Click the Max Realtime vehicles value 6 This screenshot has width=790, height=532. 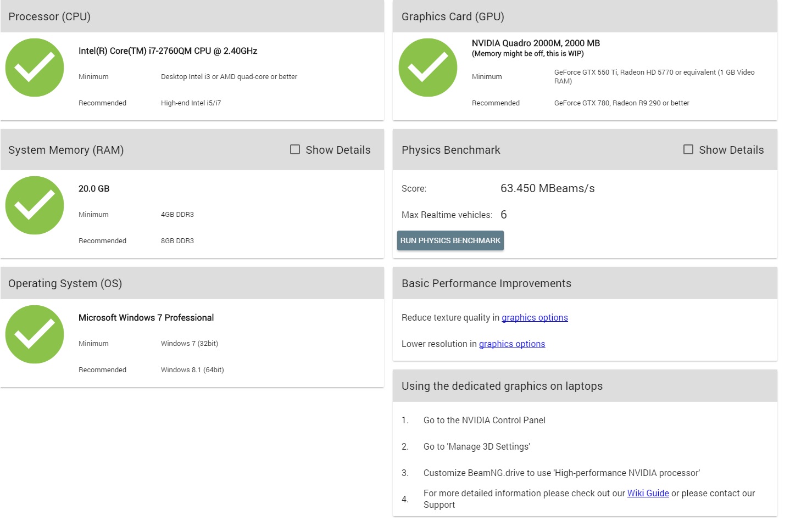[504, 215]
